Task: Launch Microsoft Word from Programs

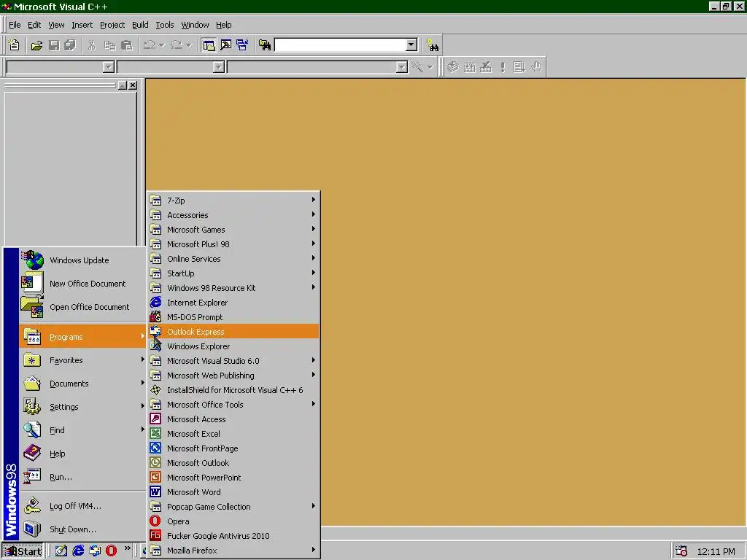Action: [233, 492]
